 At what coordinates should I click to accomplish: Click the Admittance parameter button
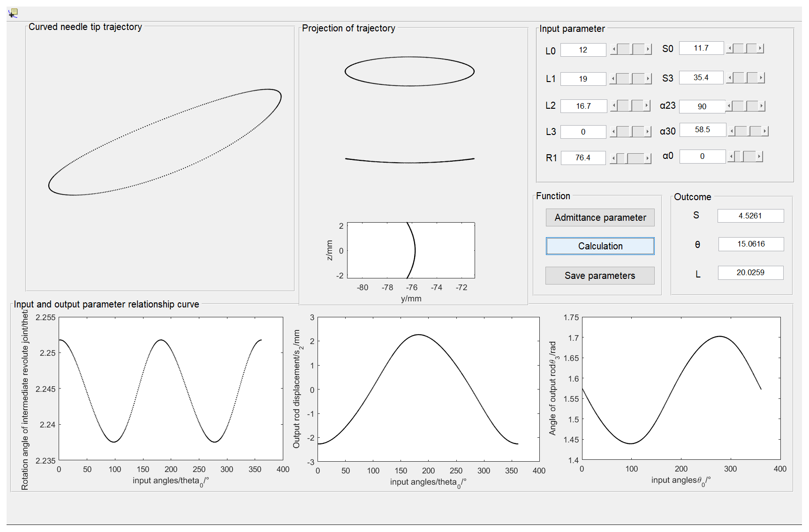600,217
